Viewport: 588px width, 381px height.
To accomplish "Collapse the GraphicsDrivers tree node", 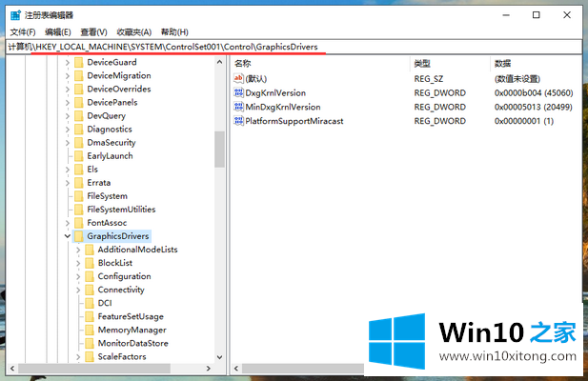I will 66,236.
